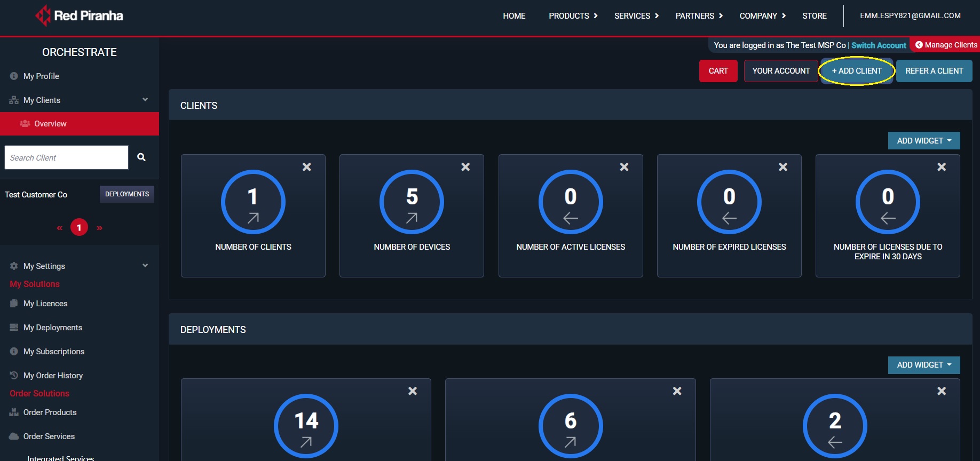This screenshot has height=461, width=980.
Task: Click the Switch Account link
Action: click(879, 45)
